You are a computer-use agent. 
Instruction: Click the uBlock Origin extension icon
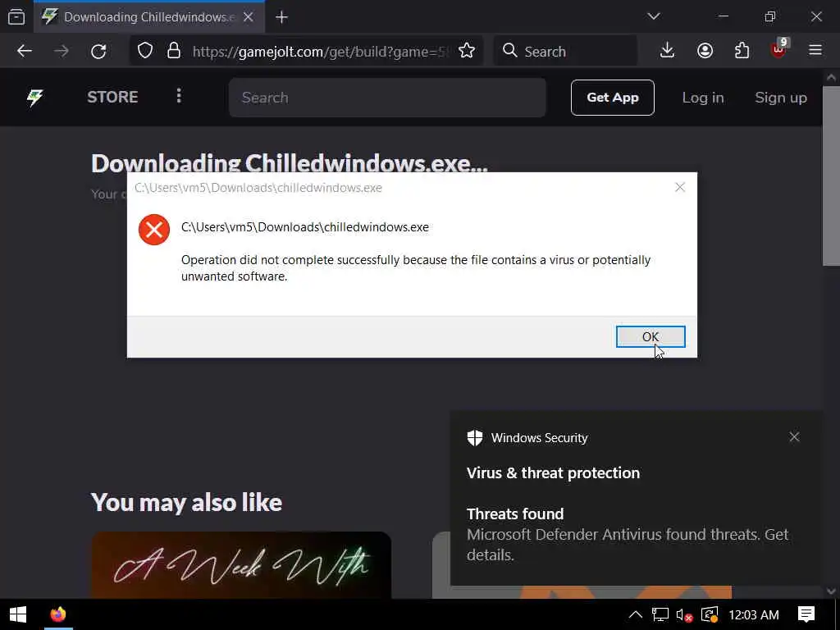pos(779,49)
